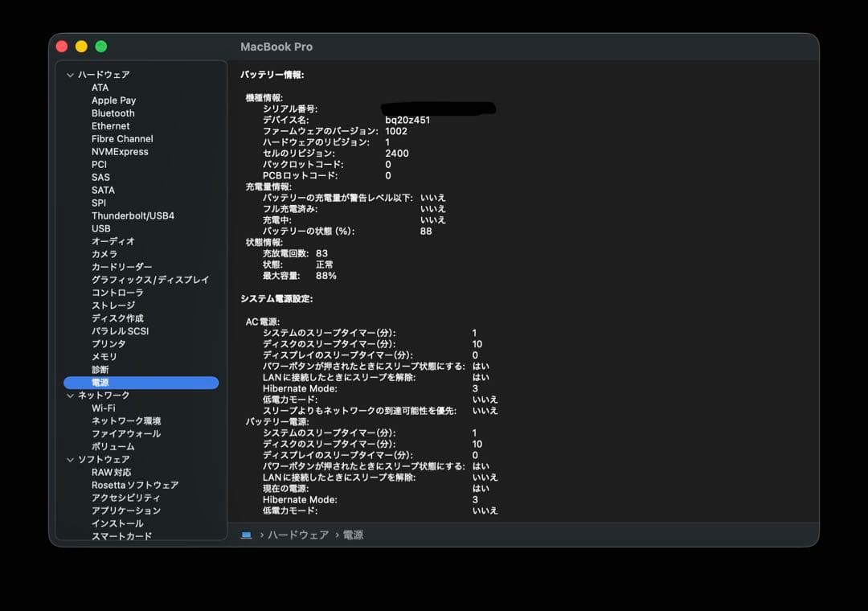Viewport: 868px width, 611px height.
Task: Click 電源 in the breadcrumb path
Action: click(x=354, y=534)
